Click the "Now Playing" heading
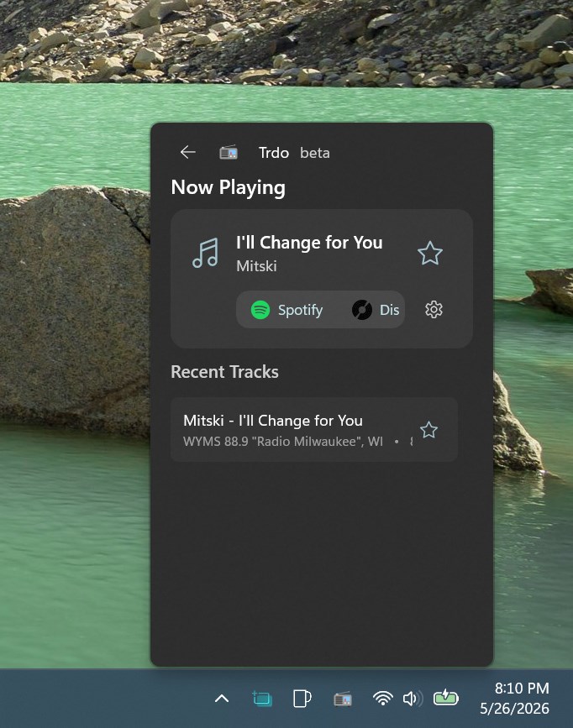This screenshot has width=573, height=728. tap(229, 187)
